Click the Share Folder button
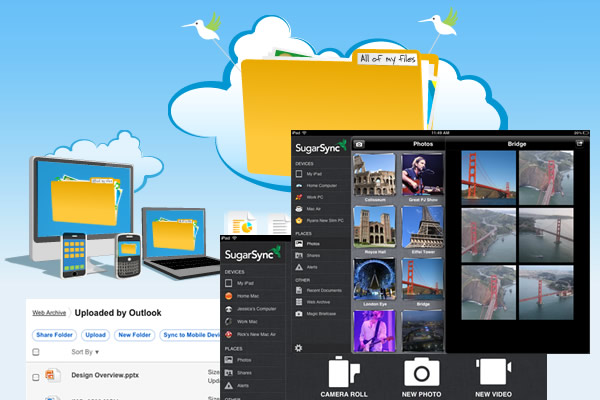 pos(54,335)
